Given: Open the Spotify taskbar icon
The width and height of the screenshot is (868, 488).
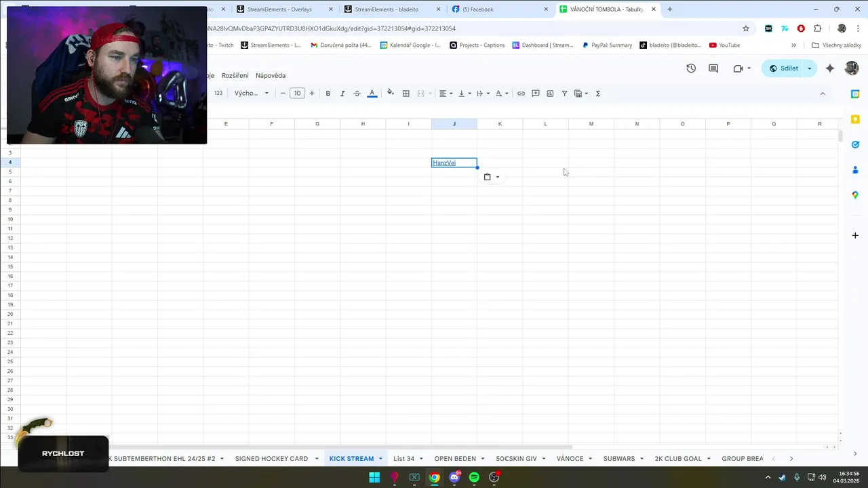Looking at the screenshot, I should click(x=474, y=477).
